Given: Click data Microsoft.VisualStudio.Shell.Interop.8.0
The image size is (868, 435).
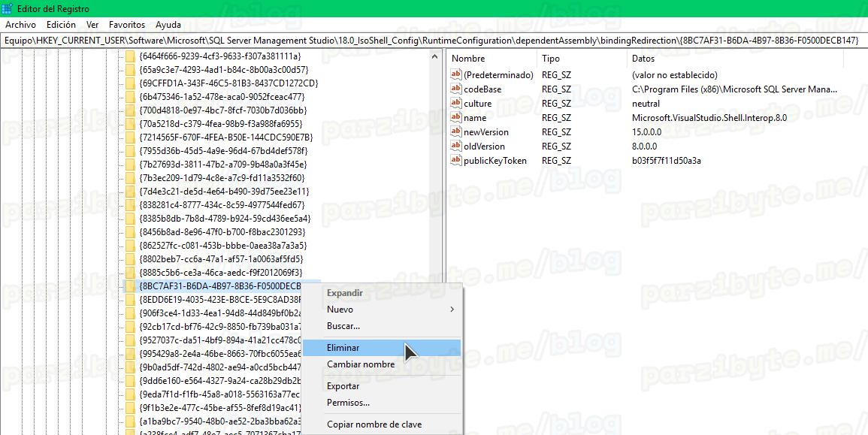Looking at the screenshot, I should (x=709, y=117).
